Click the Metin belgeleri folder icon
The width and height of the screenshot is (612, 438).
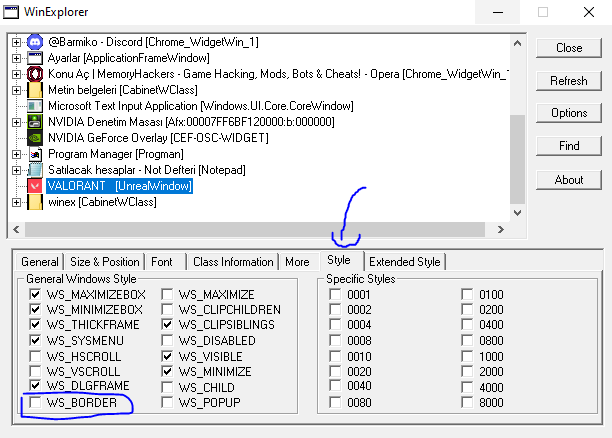35,90
